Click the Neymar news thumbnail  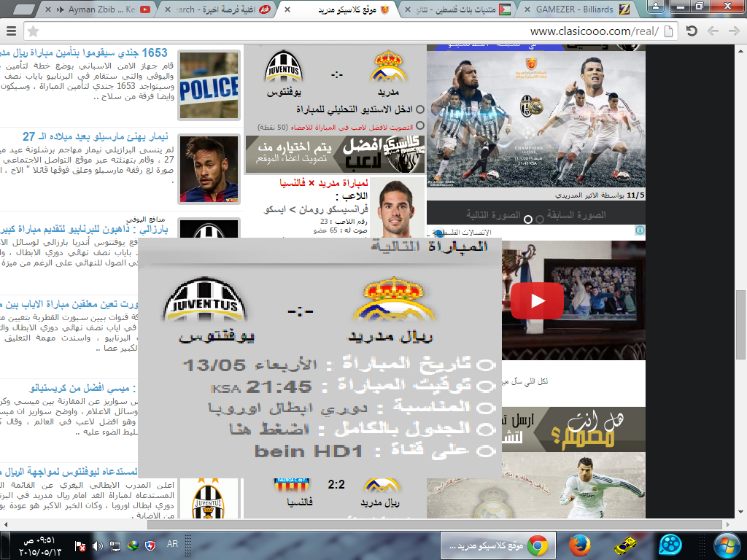pos(209,169)
